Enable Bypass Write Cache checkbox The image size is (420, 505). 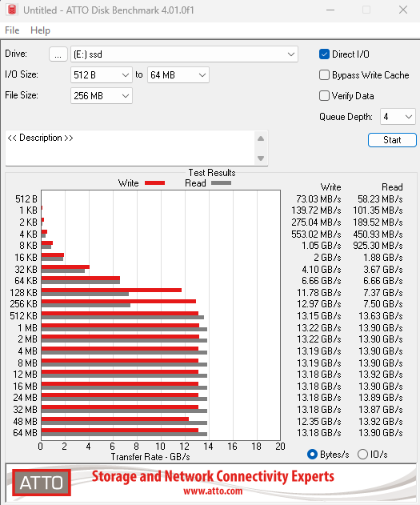(325, 75)
